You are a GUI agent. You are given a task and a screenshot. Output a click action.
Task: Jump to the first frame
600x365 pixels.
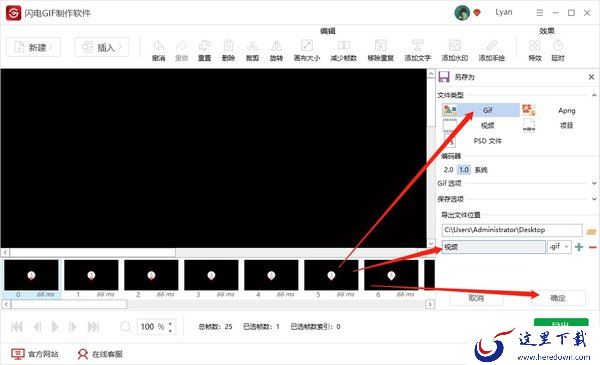coord(17,327)
